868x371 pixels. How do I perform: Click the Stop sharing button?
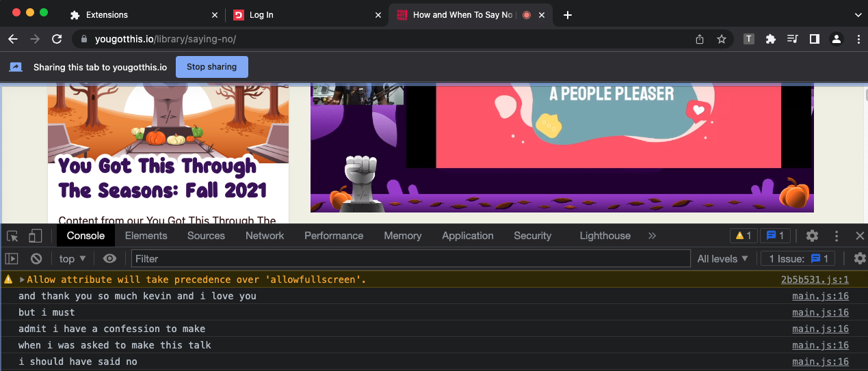pos(211,67)
